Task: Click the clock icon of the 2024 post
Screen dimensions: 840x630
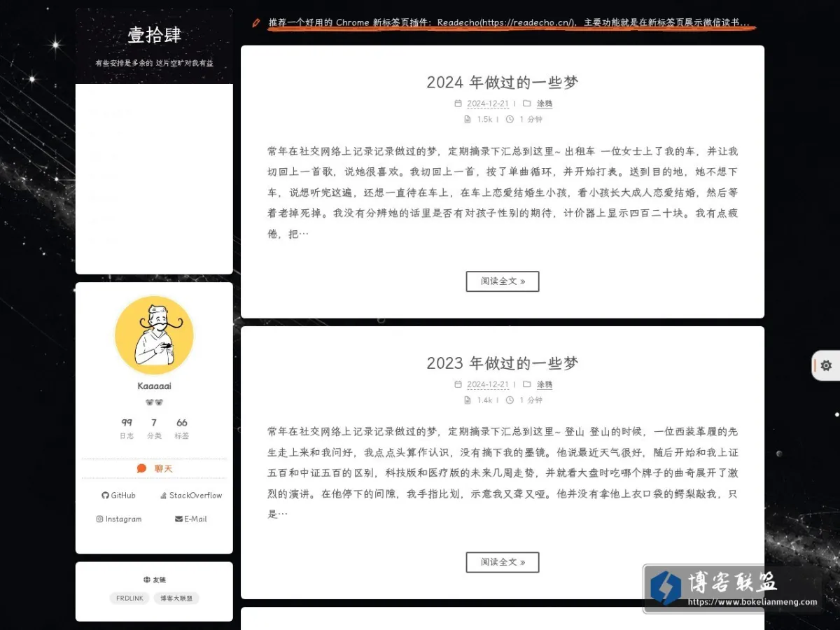Action: tap(510, 119)
